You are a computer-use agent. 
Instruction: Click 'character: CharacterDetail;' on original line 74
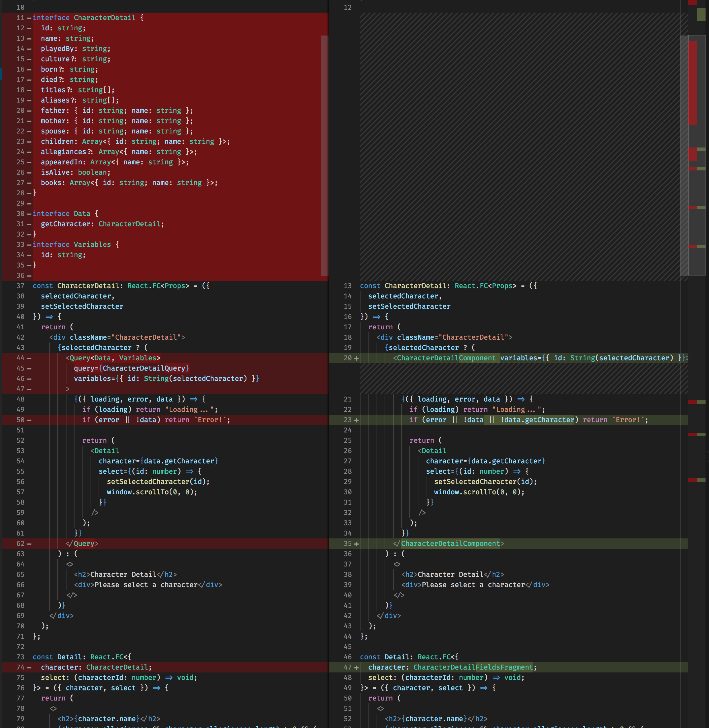97,667
